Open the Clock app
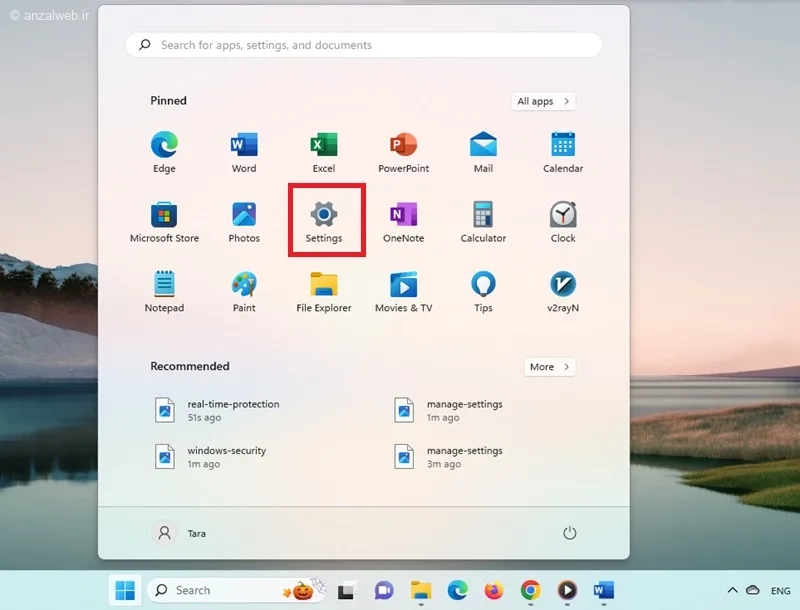Viewport: 800px width, 610px height. click(x=563, y=220)
